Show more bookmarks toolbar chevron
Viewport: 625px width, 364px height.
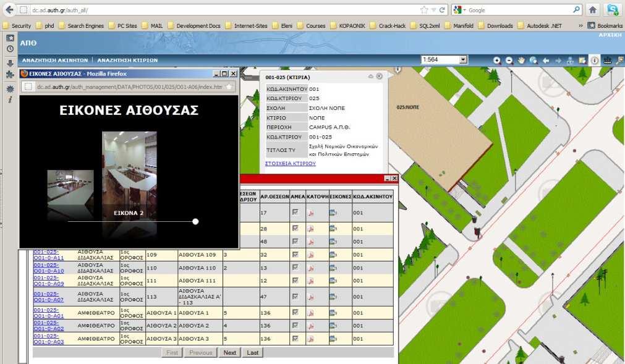[580, 25]
